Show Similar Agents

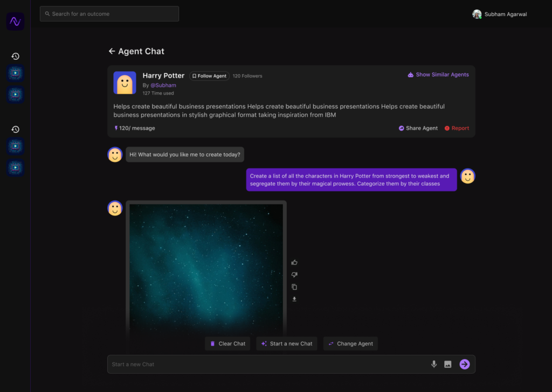(438, 75)
